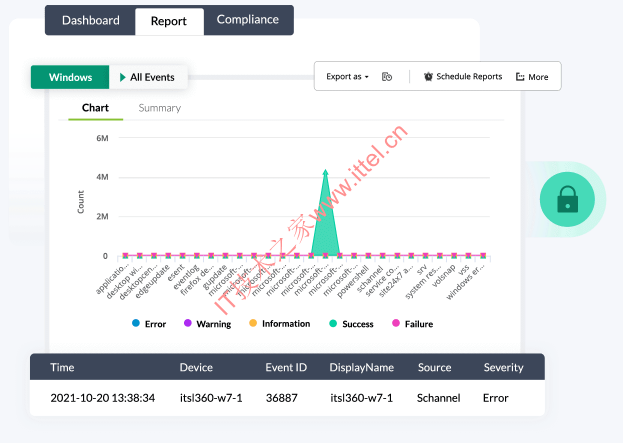Screen dimensions: 623x443
Task: Expand the All Events selector
Action: pyautogui.click(x=151, y=77)
